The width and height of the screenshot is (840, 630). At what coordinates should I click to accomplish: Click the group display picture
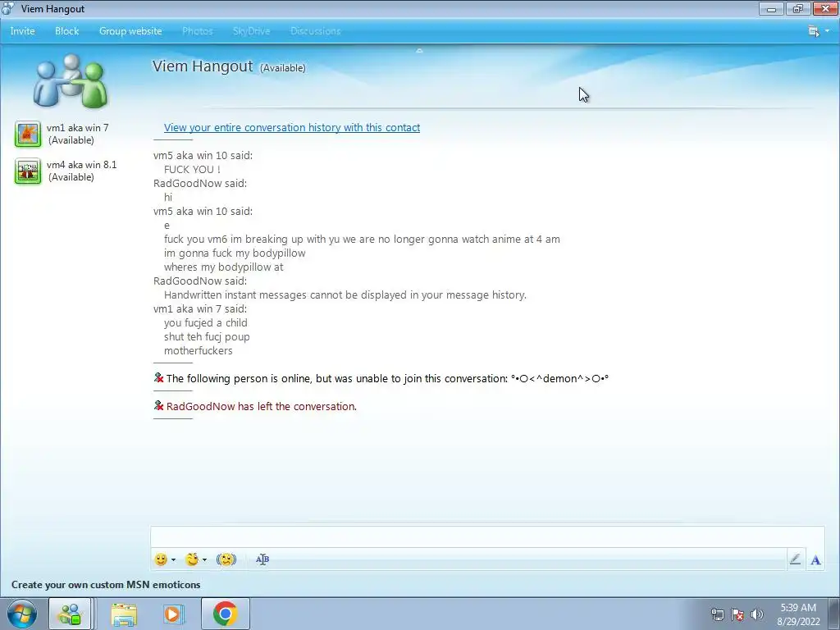click(71, 81)
